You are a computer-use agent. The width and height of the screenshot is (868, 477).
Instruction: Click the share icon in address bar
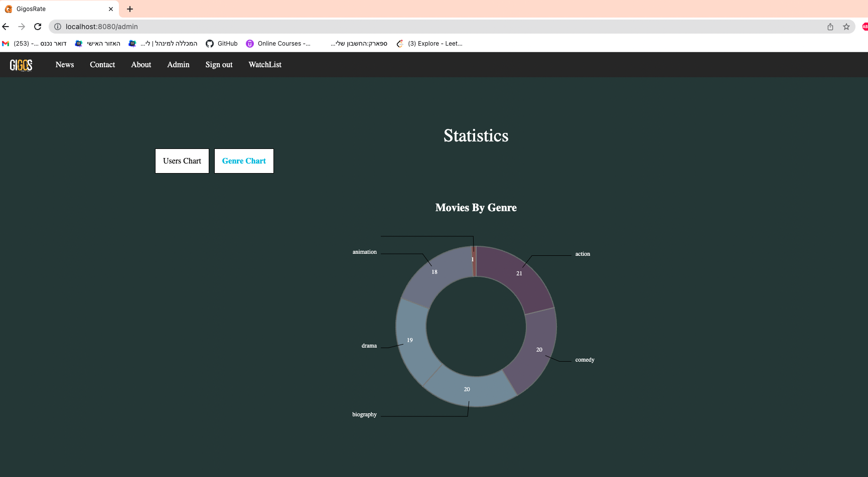[x=830, y=27]
